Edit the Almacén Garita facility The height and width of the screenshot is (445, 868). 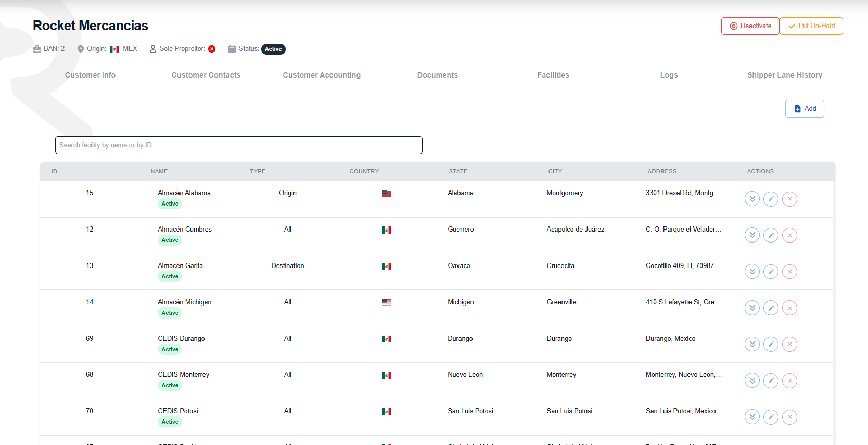click(x=771, y=272)
